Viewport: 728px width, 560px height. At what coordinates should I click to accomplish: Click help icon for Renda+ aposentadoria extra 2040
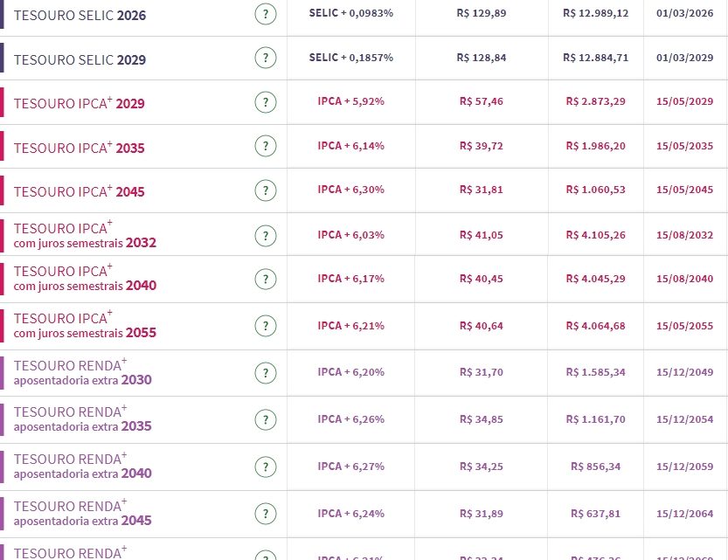coord(266,467)
